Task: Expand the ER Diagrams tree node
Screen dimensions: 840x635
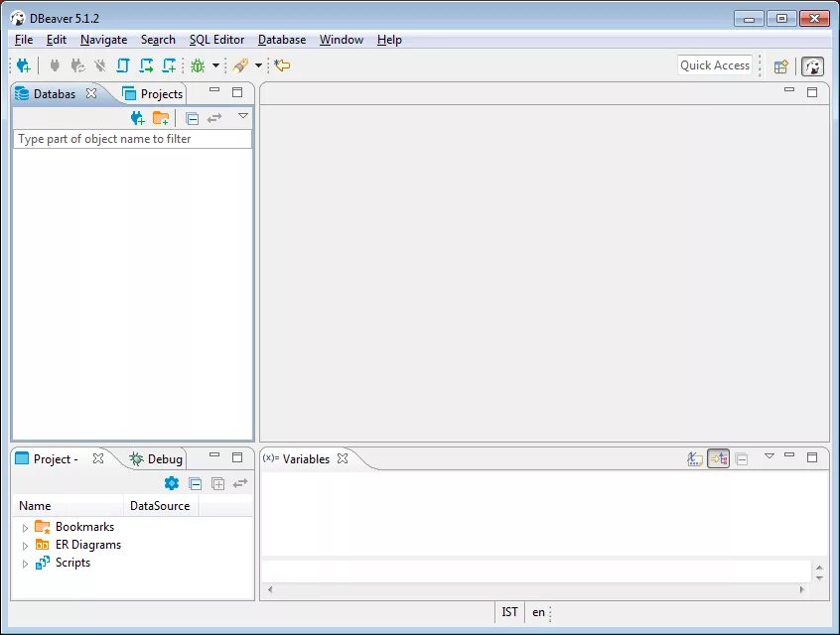Action: click(x=25, y=546)
